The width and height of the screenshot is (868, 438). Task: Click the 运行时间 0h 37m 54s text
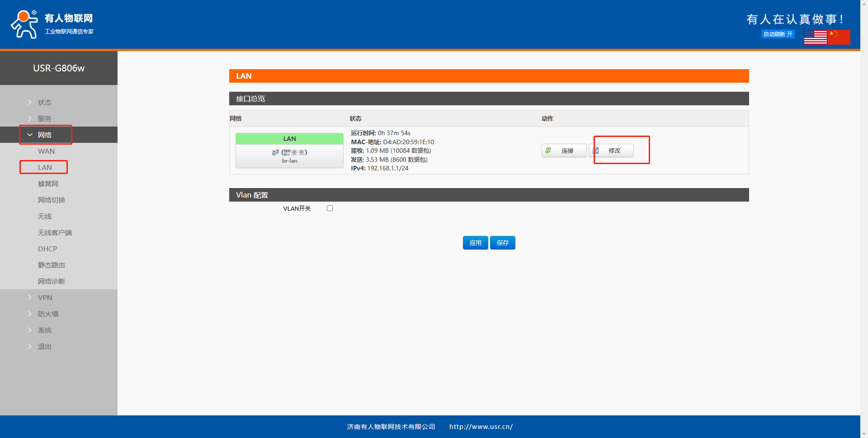pos(381,133)
